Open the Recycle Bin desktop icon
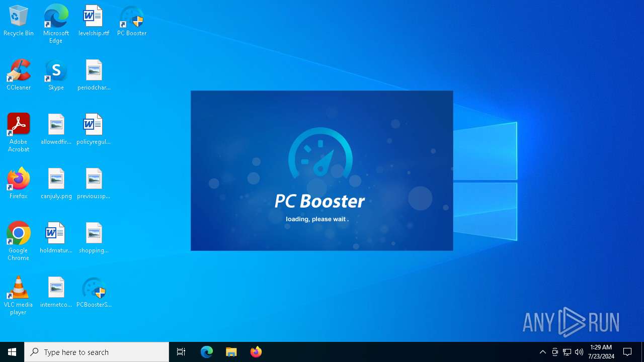The height and width of the screenshot is (362, 644). [x=19, y=21]
